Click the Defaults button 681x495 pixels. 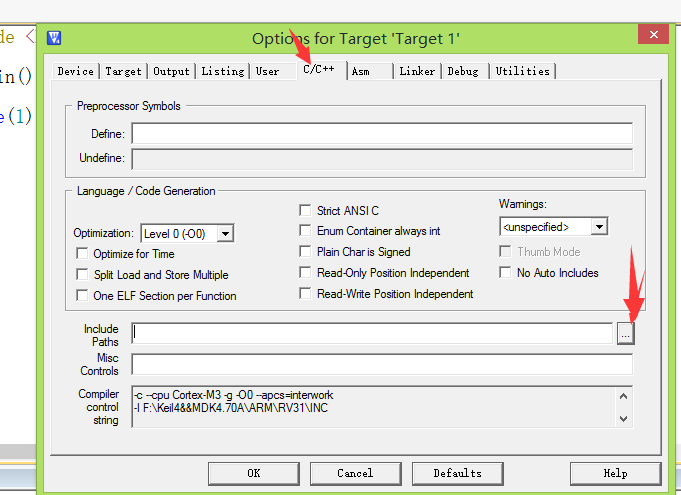[x=457, y=473]
